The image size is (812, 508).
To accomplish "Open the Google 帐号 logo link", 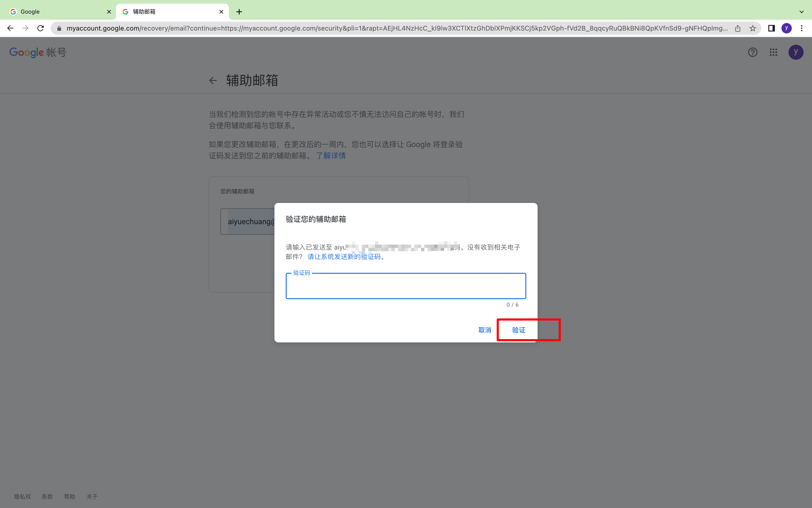I will tap(38, 52).
